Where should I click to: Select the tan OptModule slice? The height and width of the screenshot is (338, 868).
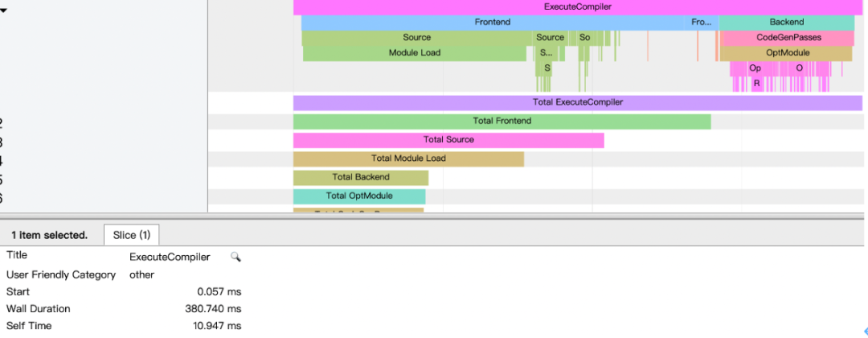pos(787,53)
